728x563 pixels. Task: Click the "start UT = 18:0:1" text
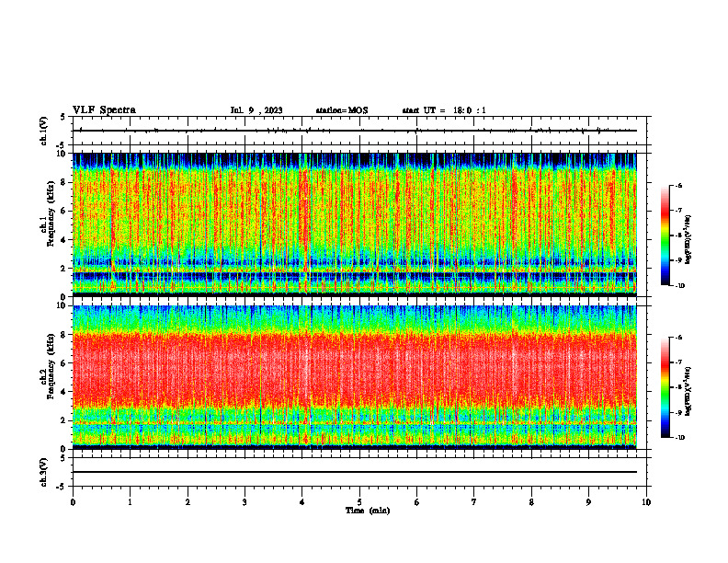click(x=444, y=110)
